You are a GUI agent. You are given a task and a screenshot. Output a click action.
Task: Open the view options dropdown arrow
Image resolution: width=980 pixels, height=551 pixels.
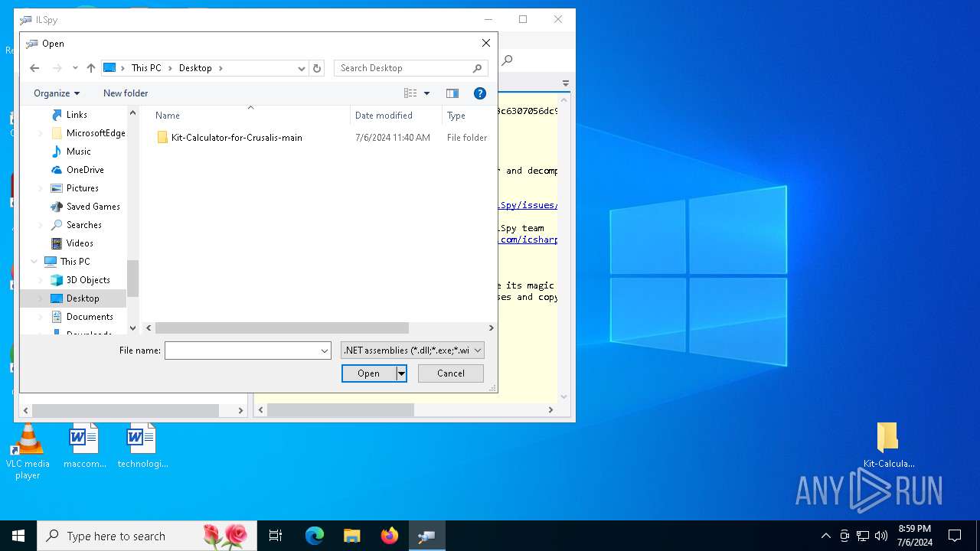coord(426,93)
